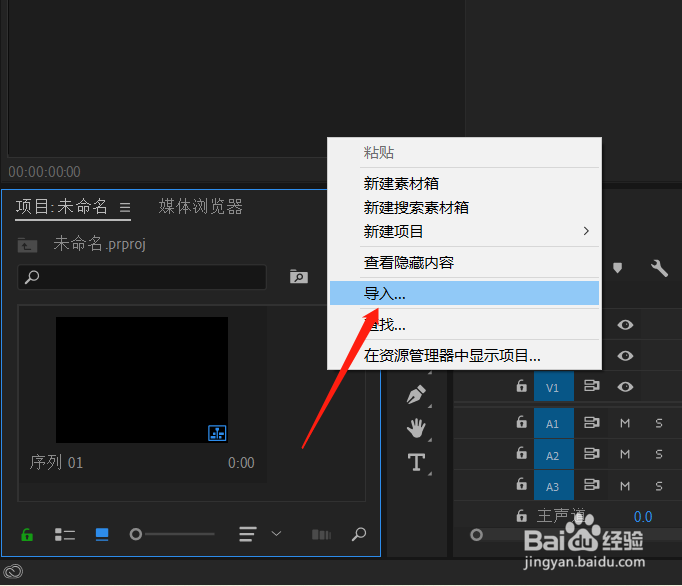Select the Hand tool
The height and width of the screenshot is (586, 682).
point(416,428)
